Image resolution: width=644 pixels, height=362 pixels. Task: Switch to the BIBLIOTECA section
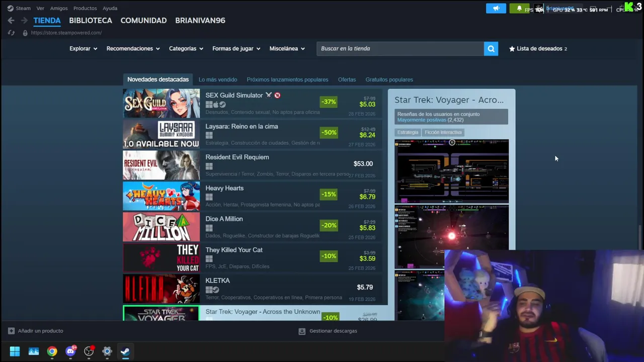(x=91, y=21)
